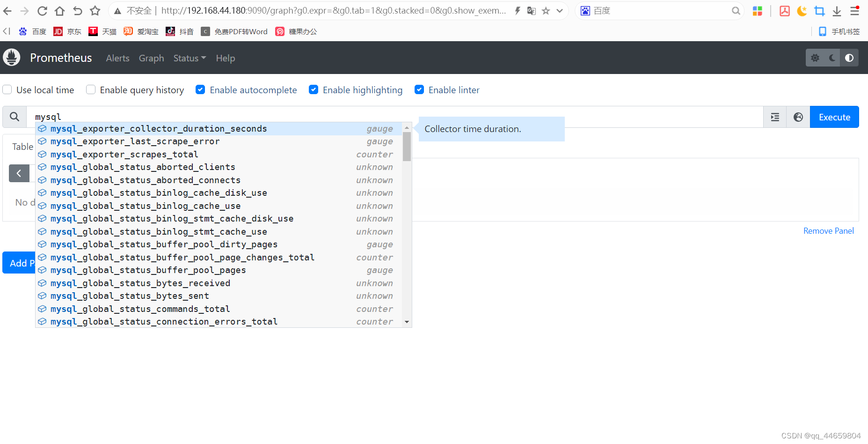Click the 百度 search box
Image resolution: width=868 pixels, height=444 pixels.
[x=660, y=11]
